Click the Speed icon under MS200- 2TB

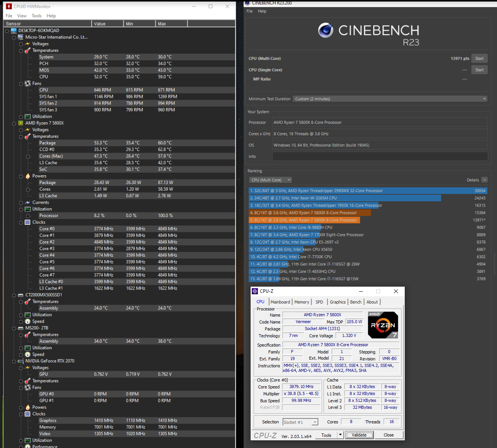(x=28, y=354)
